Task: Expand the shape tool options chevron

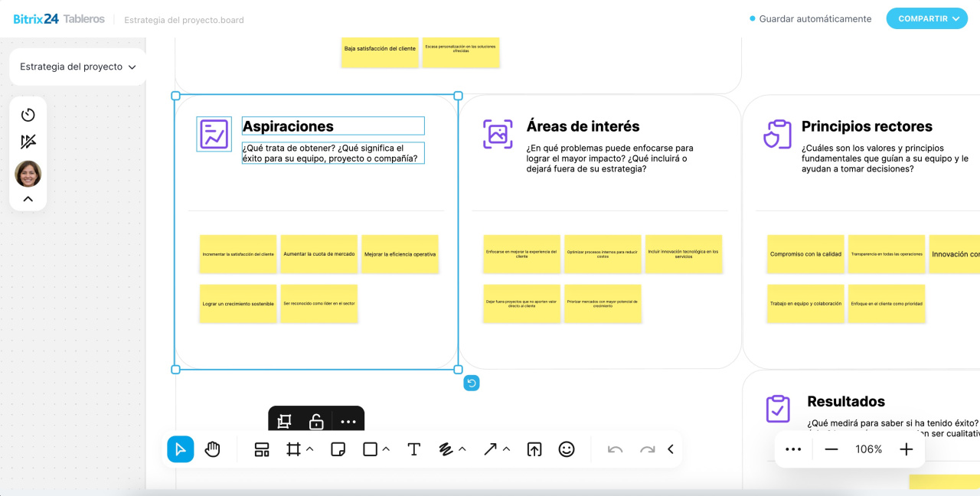Action: click(387, 449)
